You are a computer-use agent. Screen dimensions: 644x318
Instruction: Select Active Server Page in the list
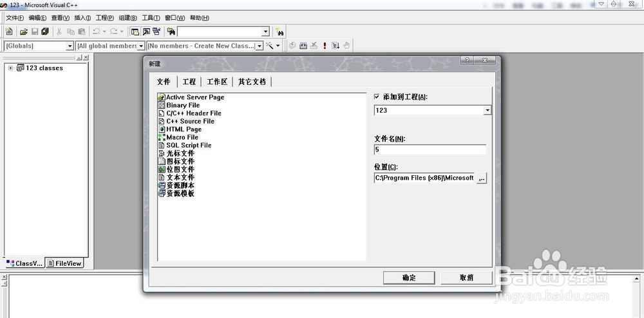(x=191, y=97)
